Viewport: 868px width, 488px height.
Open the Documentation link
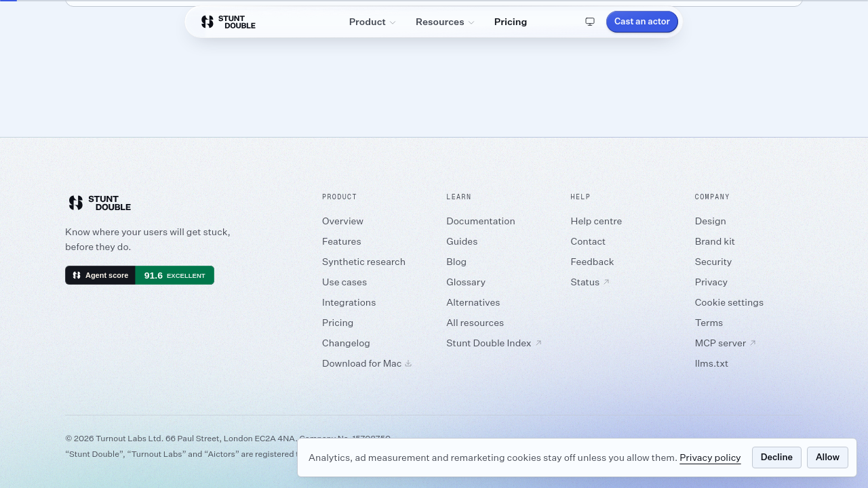(x=481, y=221)
